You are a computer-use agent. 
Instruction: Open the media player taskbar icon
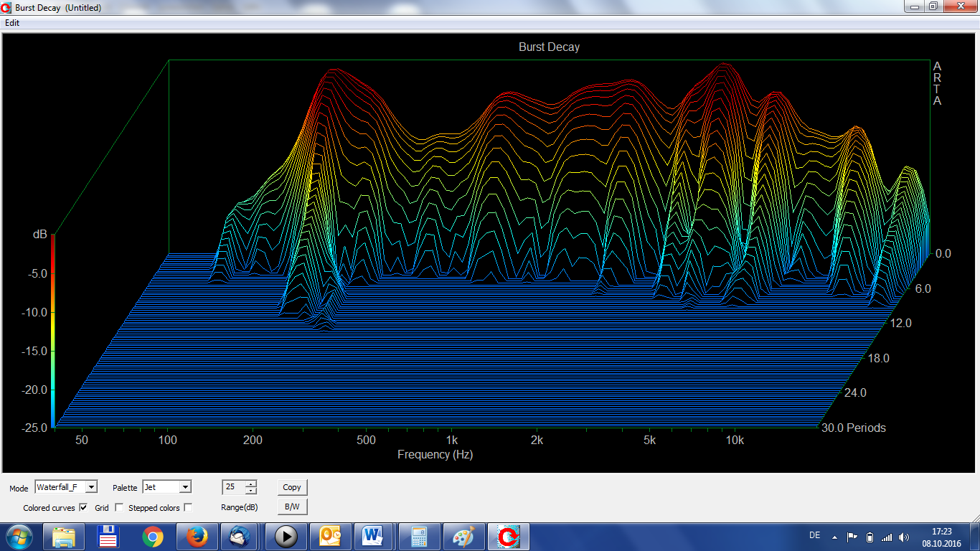pos(286,536)
